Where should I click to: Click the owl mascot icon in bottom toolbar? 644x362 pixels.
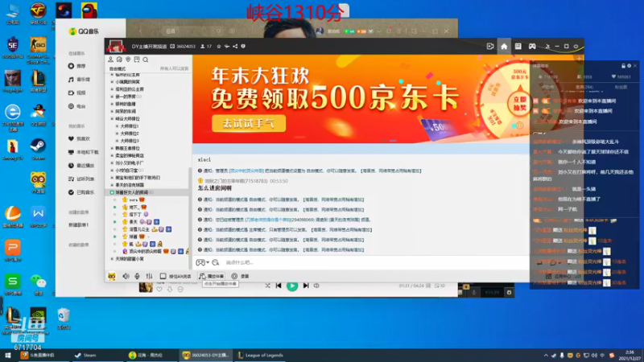[112, 276]
